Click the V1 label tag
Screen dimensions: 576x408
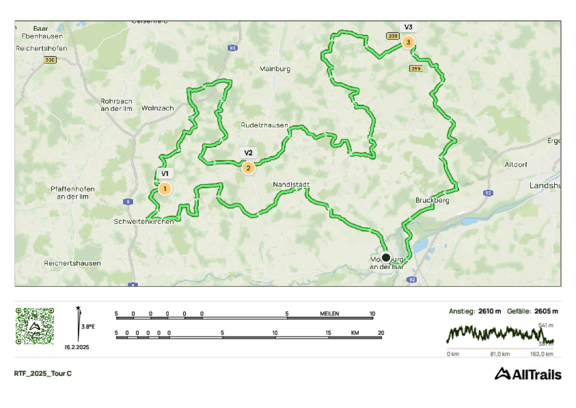pyautogui.click(x=165, y=174)
